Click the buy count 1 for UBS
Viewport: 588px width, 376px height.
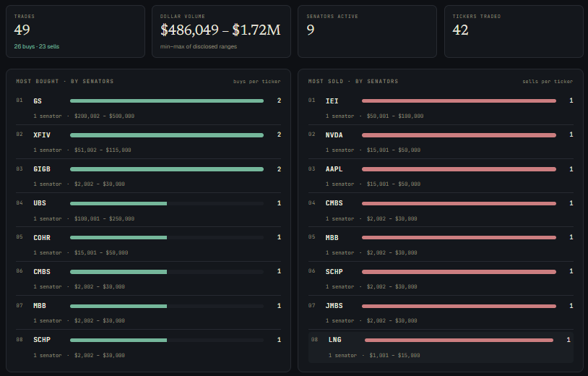point(279,203)
